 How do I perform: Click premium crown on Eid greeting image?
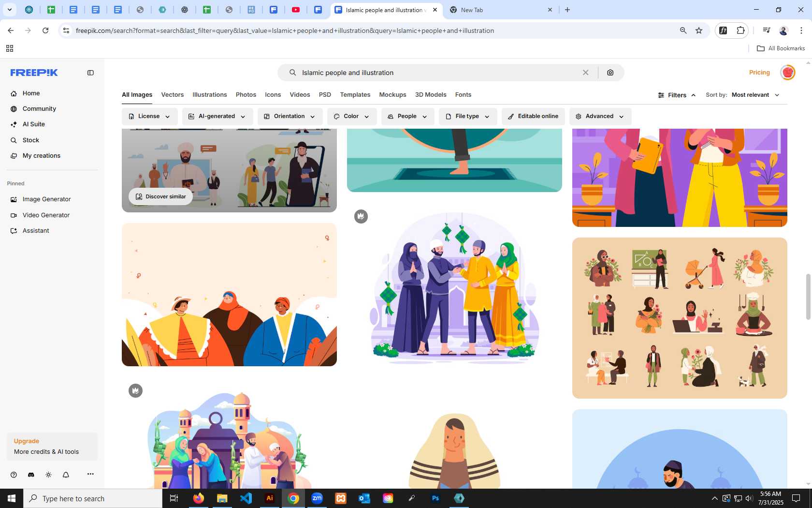pyautogui.click(x=361, y=216)
